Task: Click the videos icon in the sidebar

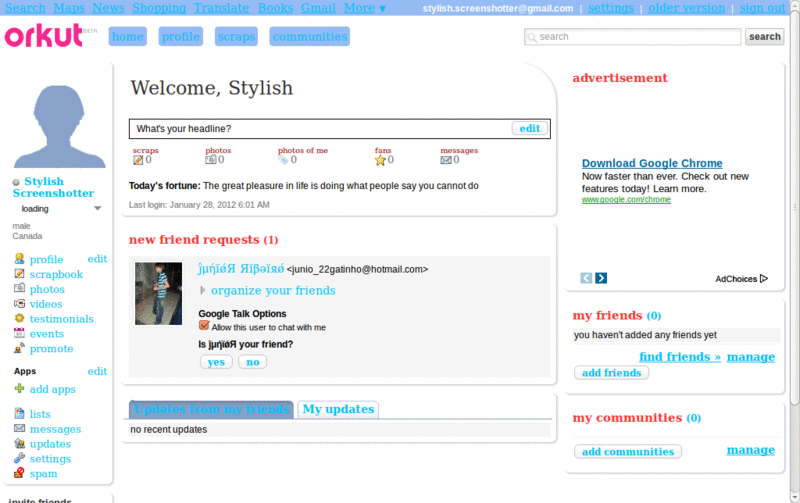Action: point(19,304)
